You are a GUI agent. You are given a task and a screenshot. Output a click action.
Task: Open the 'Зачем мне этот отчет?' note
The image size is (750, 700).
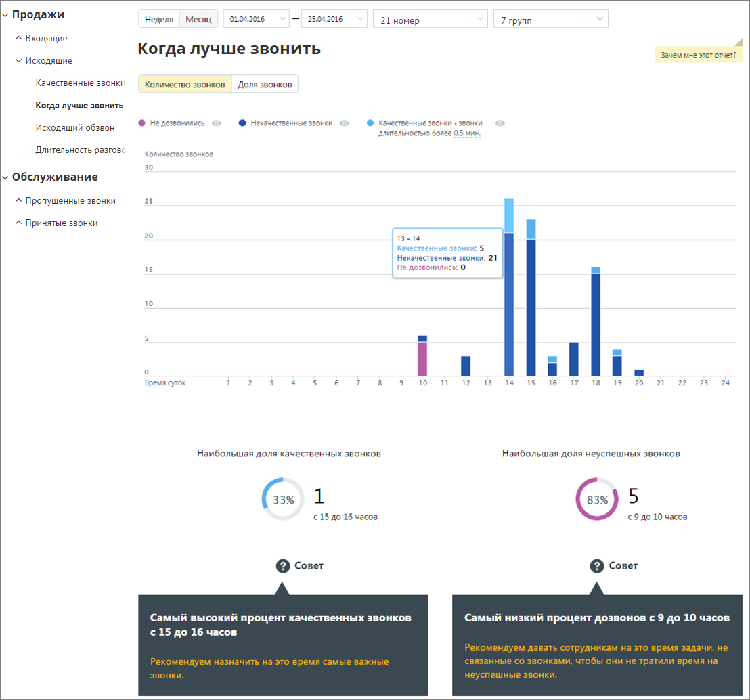click(699, 55)
